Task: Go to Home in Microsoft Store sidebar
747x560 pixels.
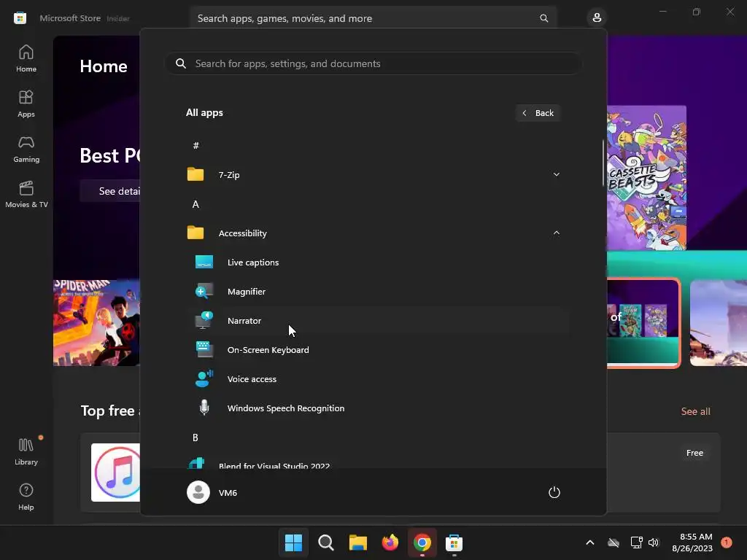Action: 26,58
